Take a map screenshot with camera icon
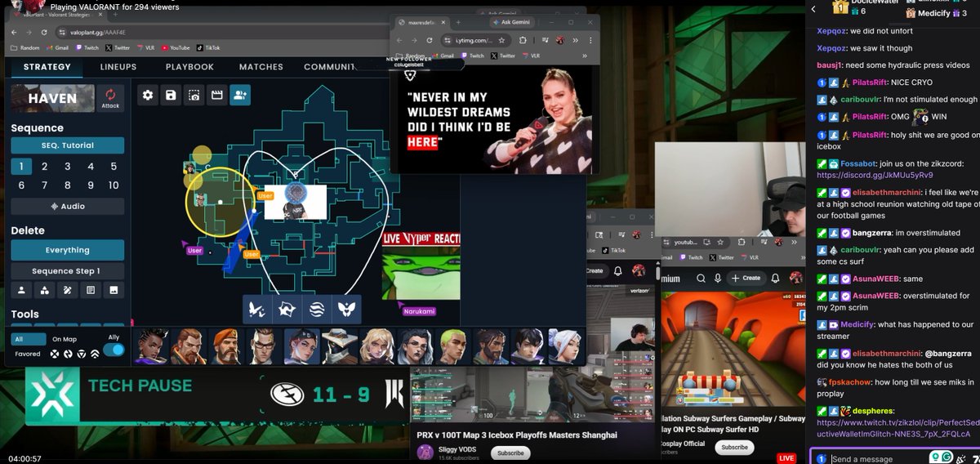Screen dimensions: 980x464 (194, 96)
